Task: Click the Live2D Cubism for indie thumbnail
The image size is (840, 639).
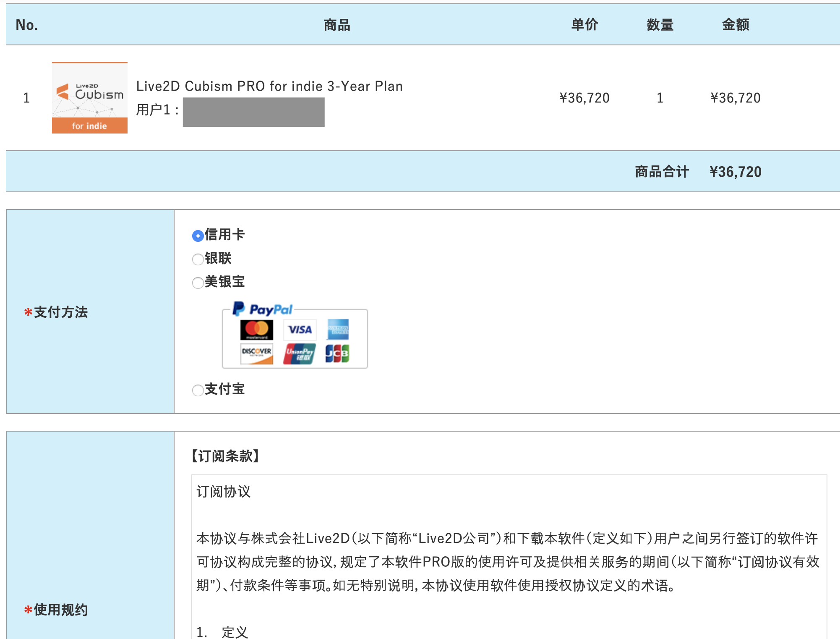Action: [x=90, y=98]
